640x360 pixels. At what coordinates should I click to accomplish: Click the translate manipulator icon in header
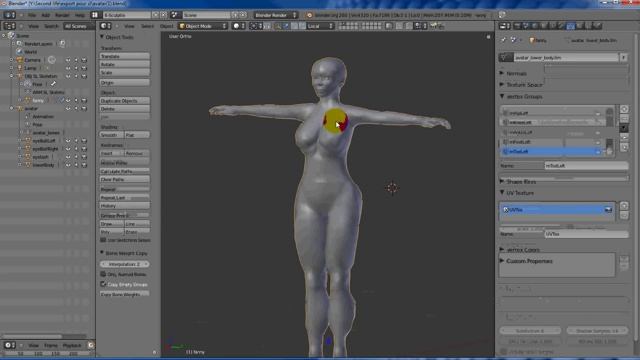pyautogui.click(x=286, y=26)
